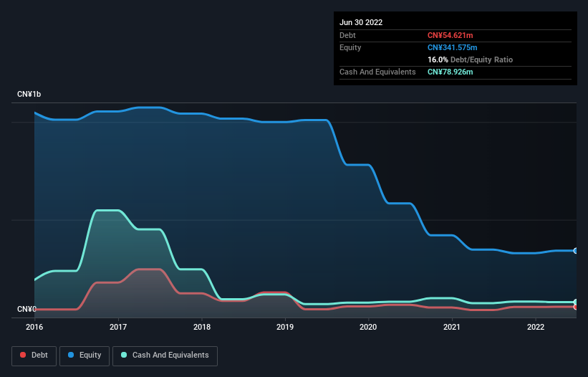Click the 2021 x-axis label
Image resolution: width=588 pixels, height=377 pixels.
click(x=452, y=327)
